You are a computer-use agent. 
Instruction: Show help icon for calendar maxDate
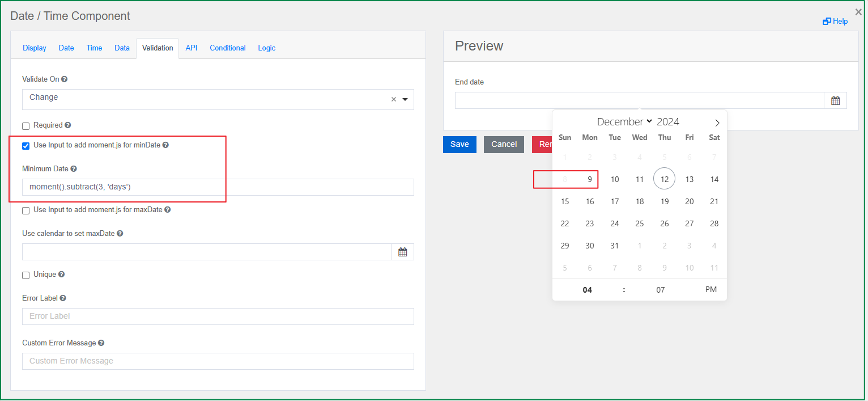click(120, 234)
